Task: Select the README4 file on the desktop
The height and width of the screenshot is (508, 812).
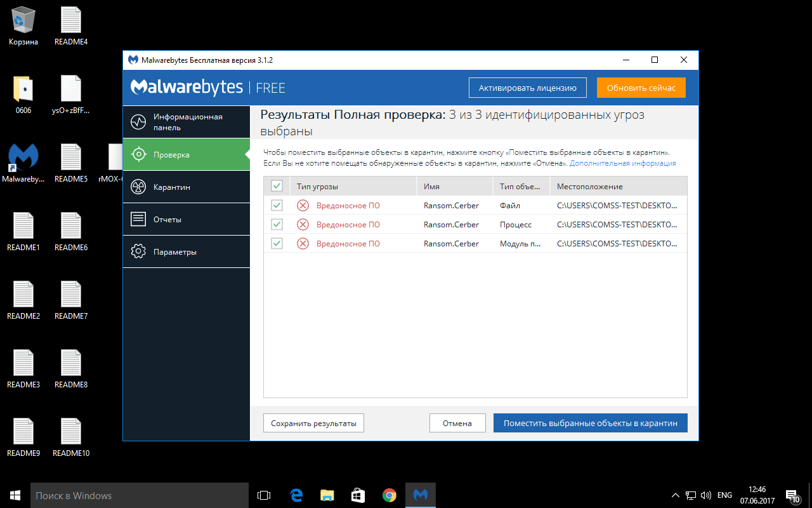Action: pyautogui.click(x=71, y=26)
